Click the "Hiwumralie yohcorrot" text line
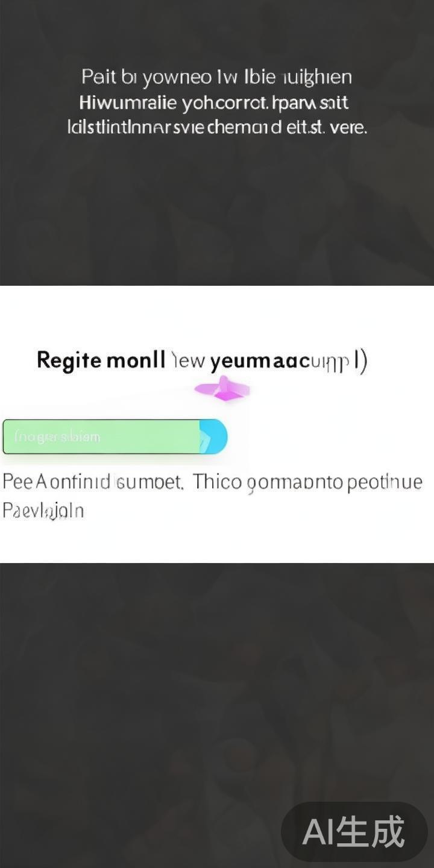The image size is (434, 868). [214, 103]
